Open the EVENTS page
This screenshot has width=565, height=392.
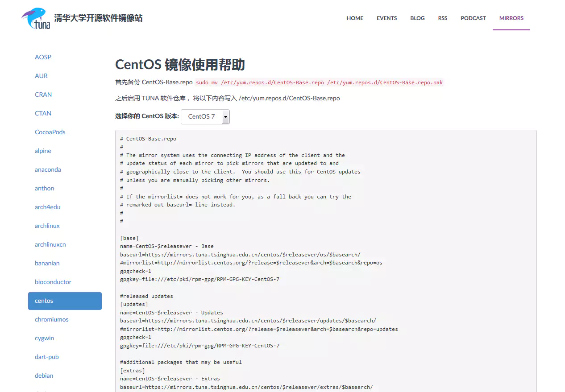coord(386,18)
